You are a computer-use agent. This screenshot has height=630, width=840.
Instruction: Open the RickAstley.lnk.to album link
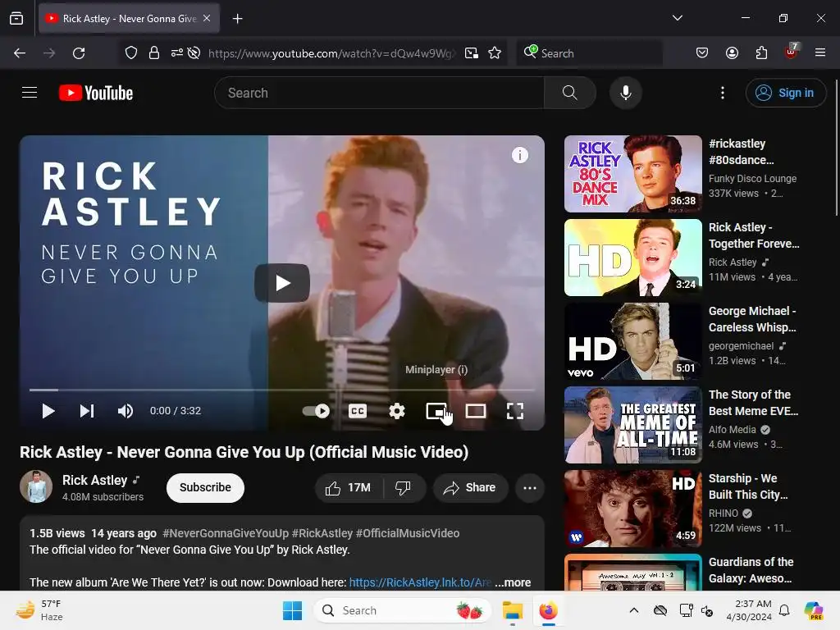tap(420, 582)
